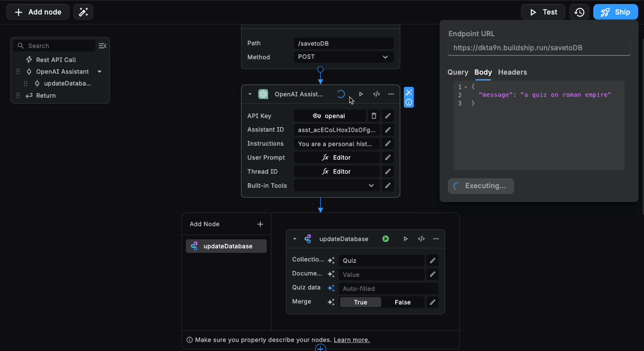Open code view of OpenAI Assistant node
The width and height of the screenshot is (644, 351).
[376, 94]
